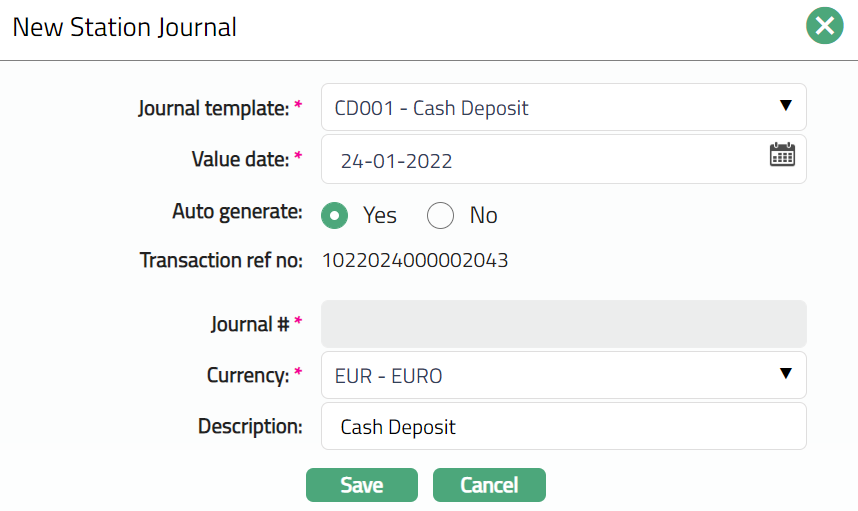The width and height of the screenshot is (858, 511).
Task: Open the Value date calendar picker
Action: [782, 154]
